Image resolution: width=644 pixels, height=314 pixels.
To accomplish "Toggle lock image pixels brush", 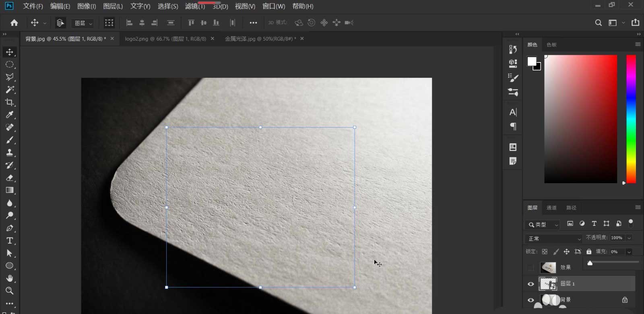I will 556,252.
